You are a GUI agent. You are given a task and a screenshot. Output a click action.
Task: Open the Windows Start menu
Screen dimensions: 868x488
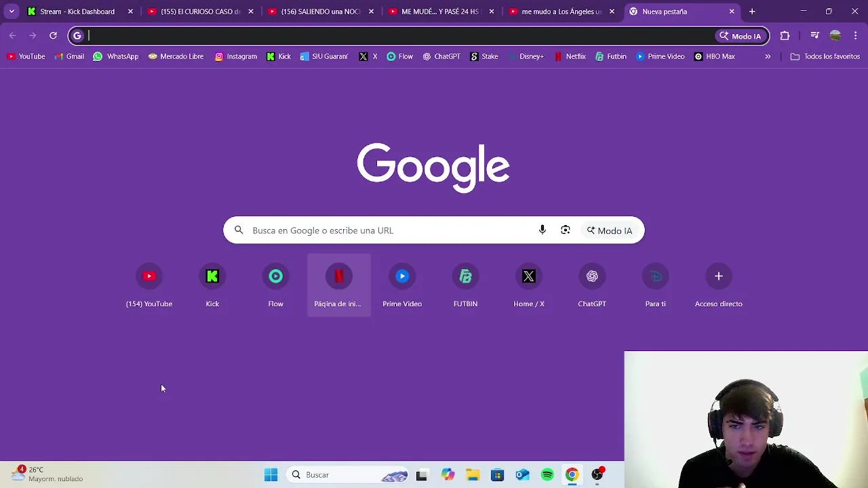click(271, 475)
